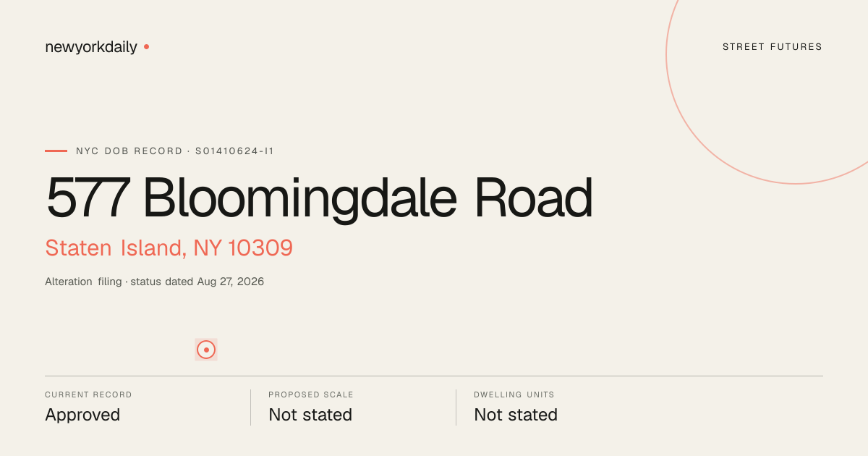Select the Approved status value

coord(82,415)
